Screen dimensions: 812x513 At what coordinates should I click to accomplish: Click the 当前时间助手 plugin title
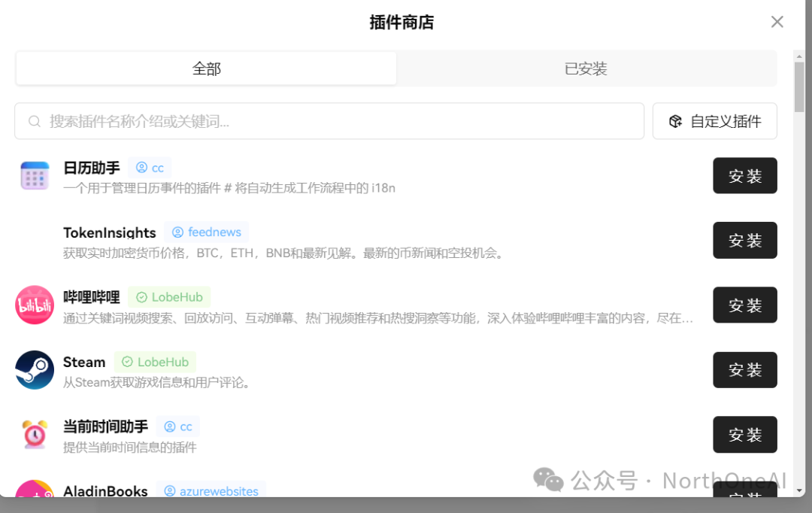tap(106, 426)
